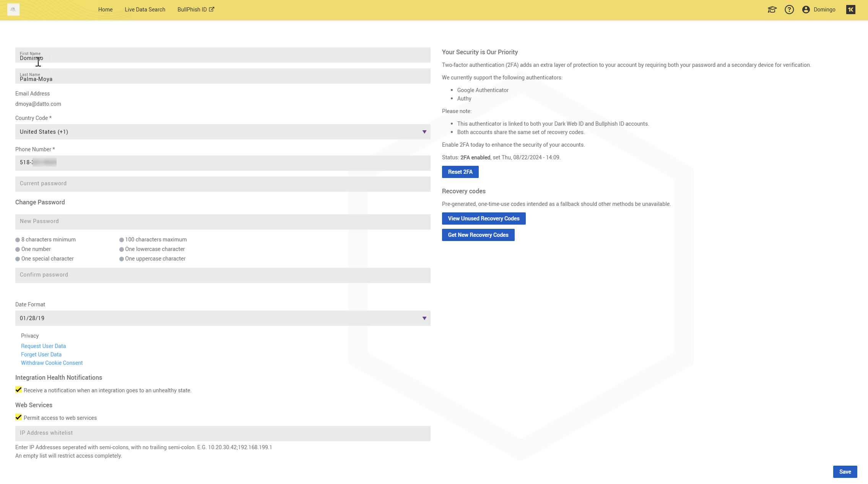Click the external link icon beside BullPhish ID

pyautogui.click(x=211, y=10)
